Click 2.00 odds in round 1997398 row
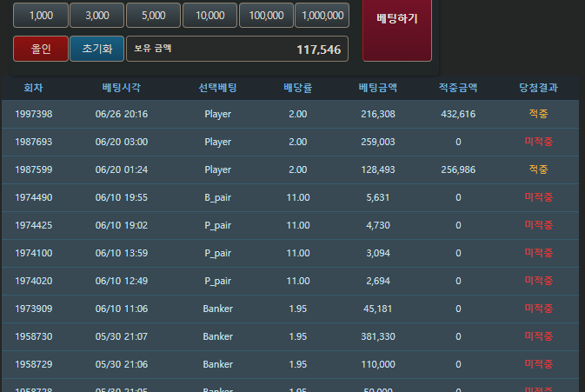 [298, 114]
